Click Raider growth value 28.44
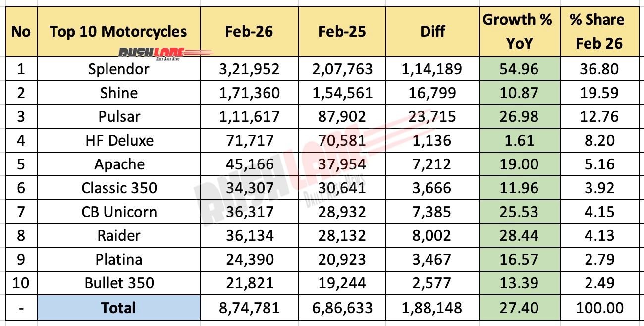Image resolution: width=644 pixels, height=326 pixels. [517, 235]
